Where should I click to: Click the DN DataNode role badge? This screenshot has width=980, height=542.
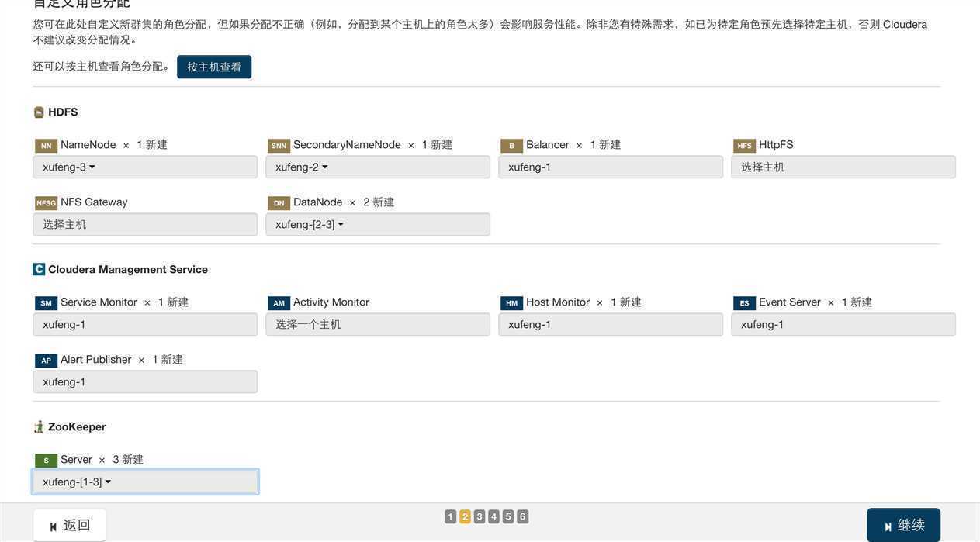[279, 203]
